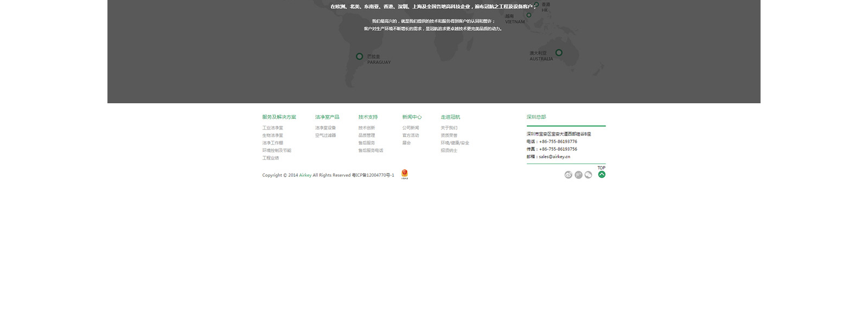This screenshot has width=868, height=334.
Task: Click the green TOP arrow button
Action: 601,174
